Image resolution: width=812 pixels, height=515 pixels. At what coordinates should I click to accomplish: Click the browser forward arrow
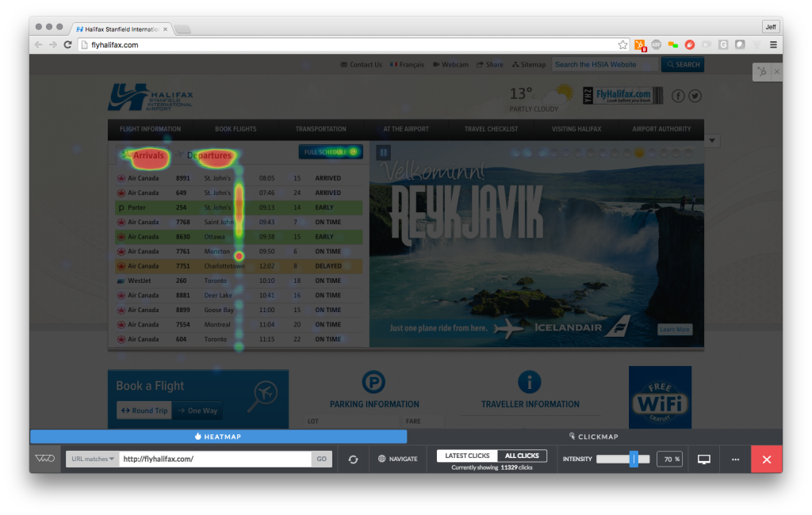(53, 45)
